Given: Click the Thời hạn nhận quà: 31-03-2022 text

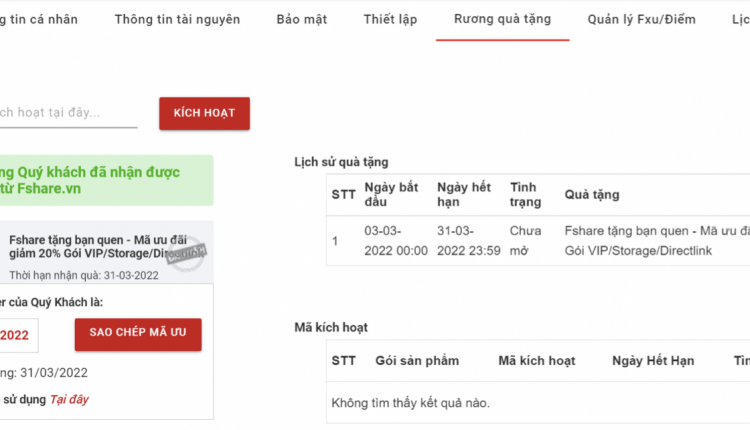Looking at the screenshot, I should coord(84,276).
